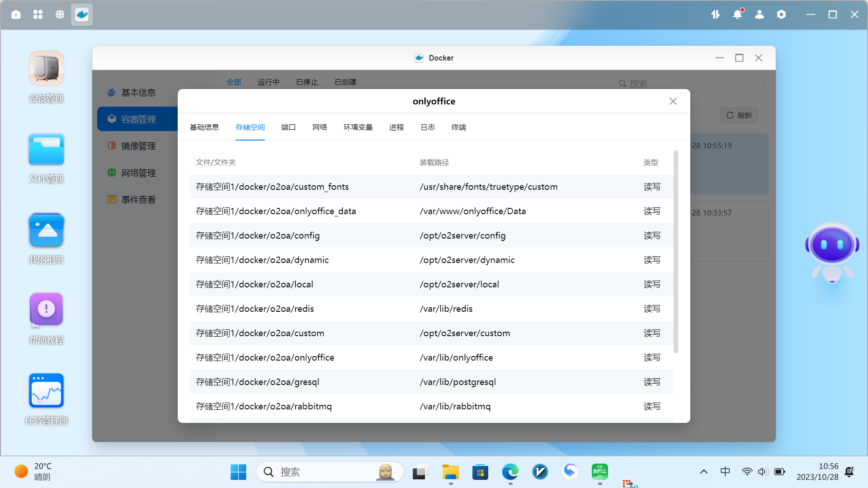
Task: Open the 任务管理器 task manager icon
Action: point(46,391)
